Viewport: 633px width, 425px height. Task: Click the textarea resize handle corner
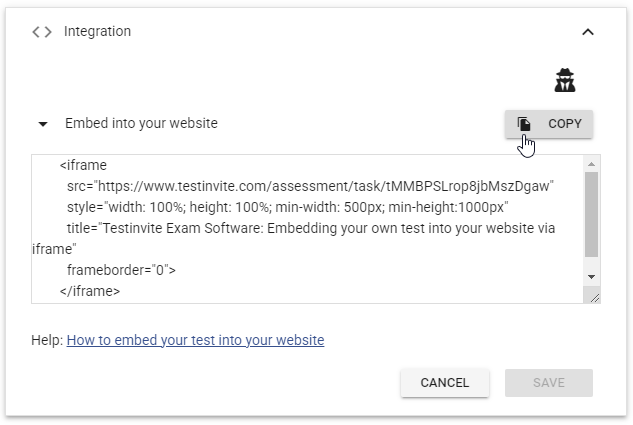point(595,298)
